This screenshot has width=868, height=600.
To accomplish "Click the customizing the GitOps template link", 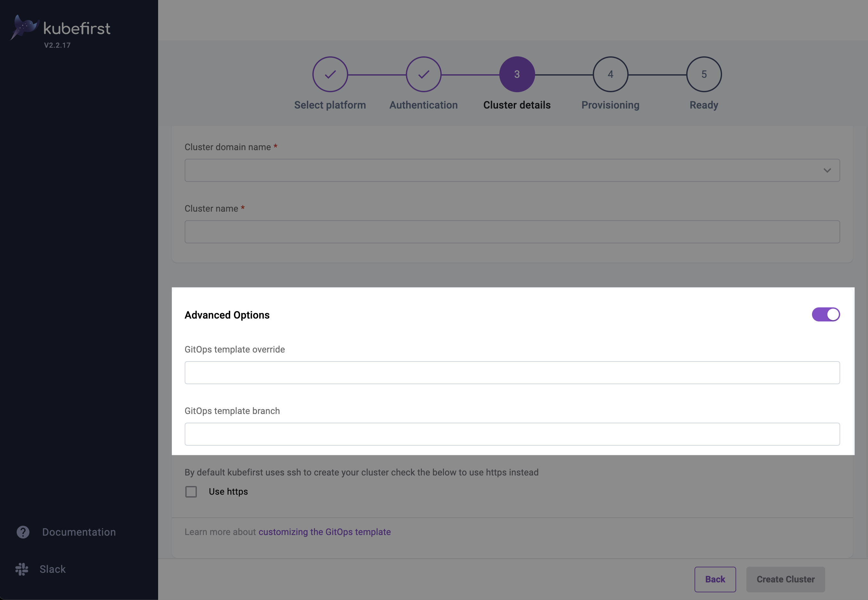I will 324,531.
